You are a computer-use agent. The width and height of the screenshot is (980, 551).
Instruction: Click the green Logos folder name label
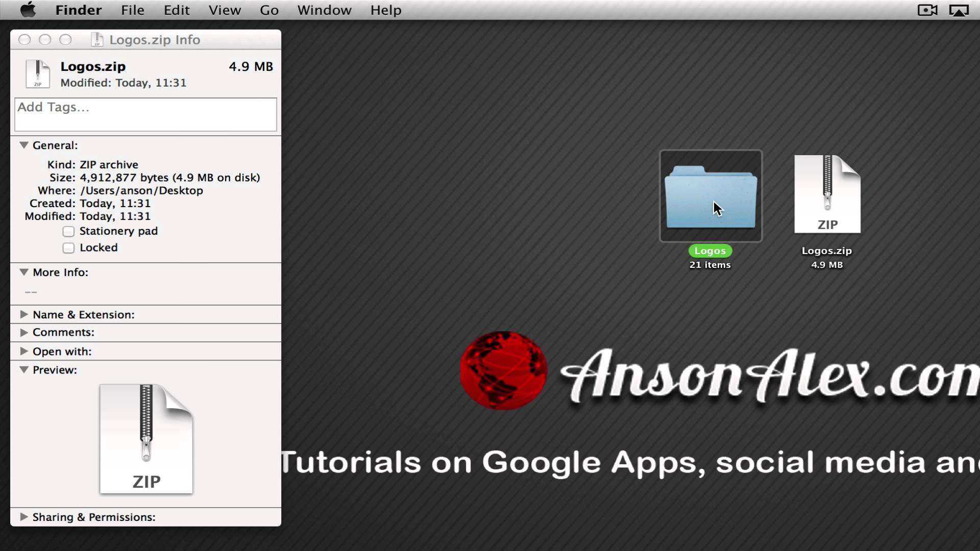710,251
